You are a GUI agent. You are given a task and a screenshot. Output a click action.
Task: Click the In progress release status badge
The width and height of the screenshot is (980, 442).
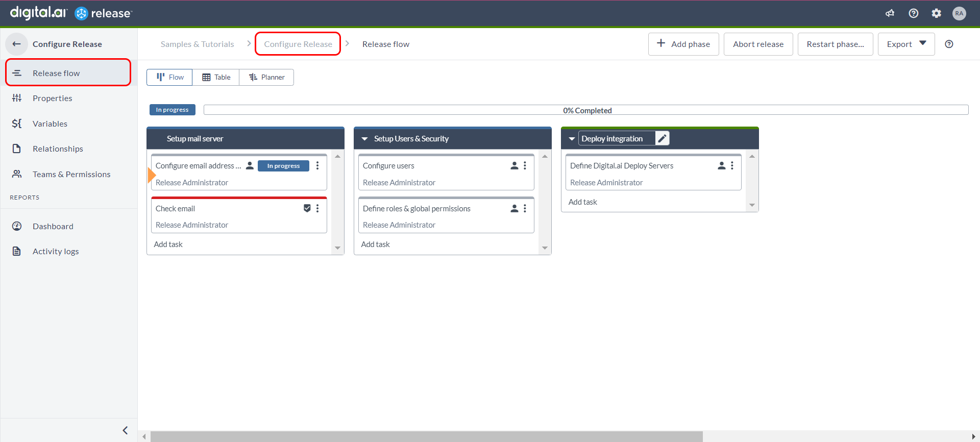pyautogui.click(x=172, y=110)
